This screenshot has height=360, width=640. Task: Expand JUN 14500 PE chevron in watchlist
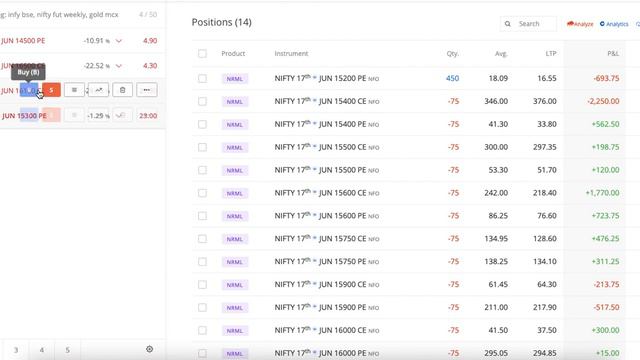pyautogui.click(x=119, y=41)
